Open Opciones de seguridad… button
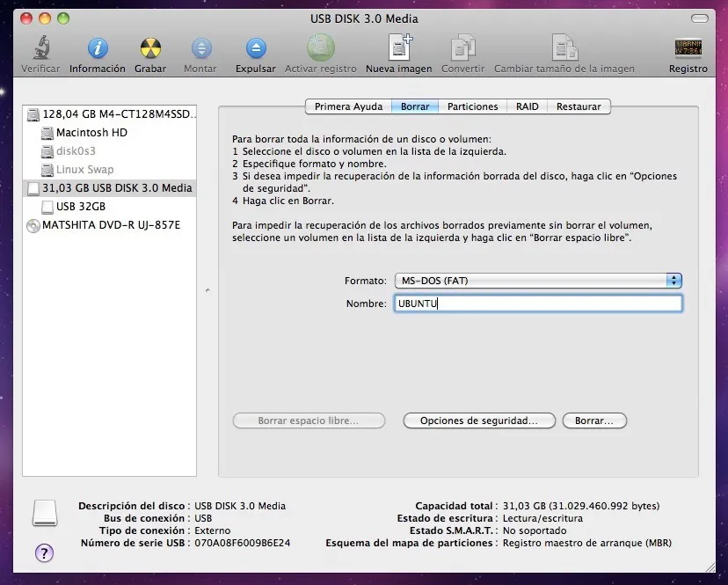728x585 pixels. pos(479,420)
